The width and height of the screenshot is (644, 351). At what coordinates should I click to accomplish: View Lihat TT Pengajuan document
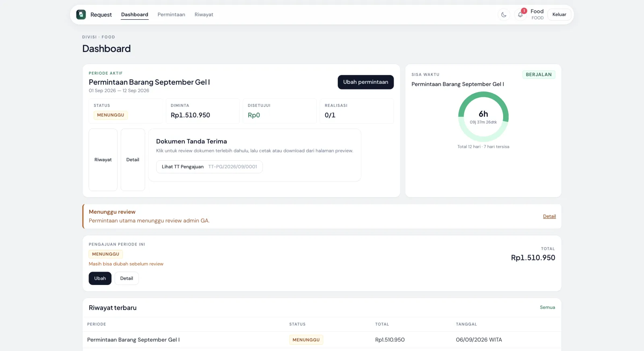click(209, 167)
